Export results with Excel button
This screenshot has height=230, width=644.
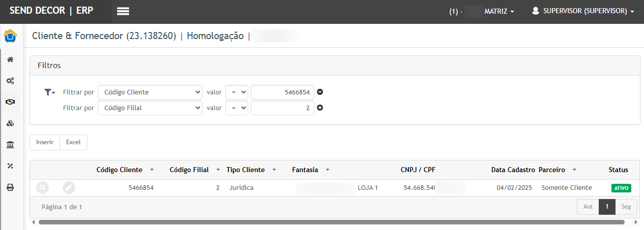click(x=73, y=143)
